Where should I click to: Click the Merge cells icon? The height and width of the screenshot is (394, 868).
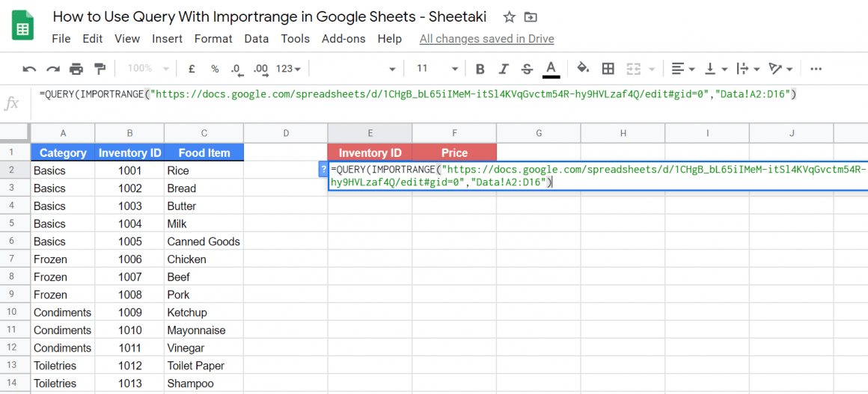633,69
